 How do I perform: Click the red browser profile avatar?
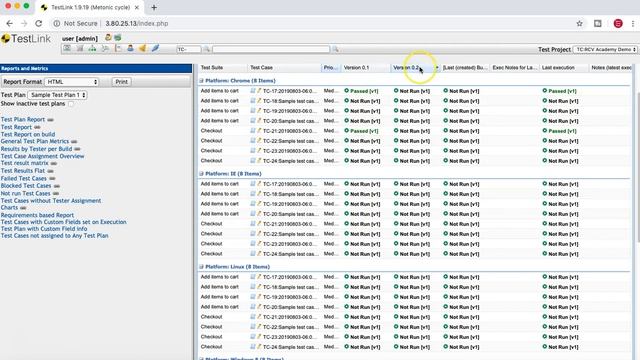click(x=618, y=24)
